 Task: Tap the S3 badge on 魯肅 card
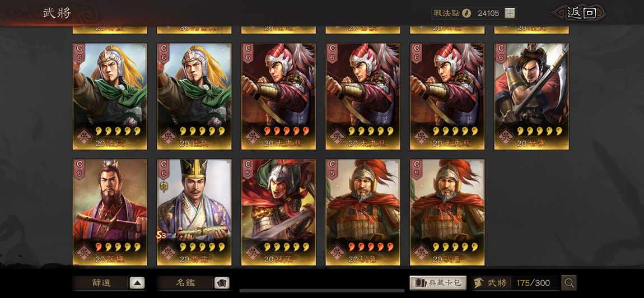point(160,235)
